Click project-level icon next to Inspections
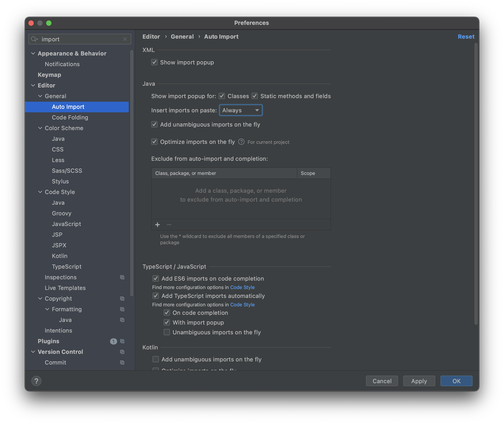Screen dimensions: 504x424 pos(122,277)
